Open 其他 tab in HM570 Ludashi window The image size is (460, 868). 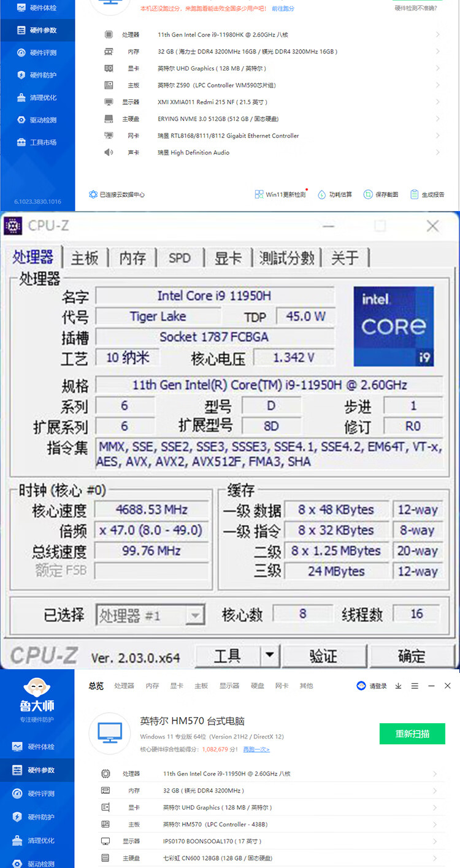pos(306,686)
